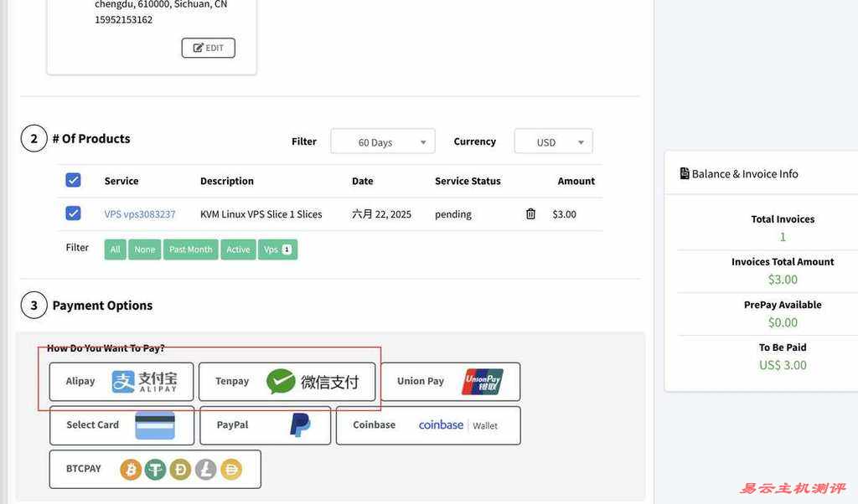Click the PrePay Available $0.00 value

[783, 322]
